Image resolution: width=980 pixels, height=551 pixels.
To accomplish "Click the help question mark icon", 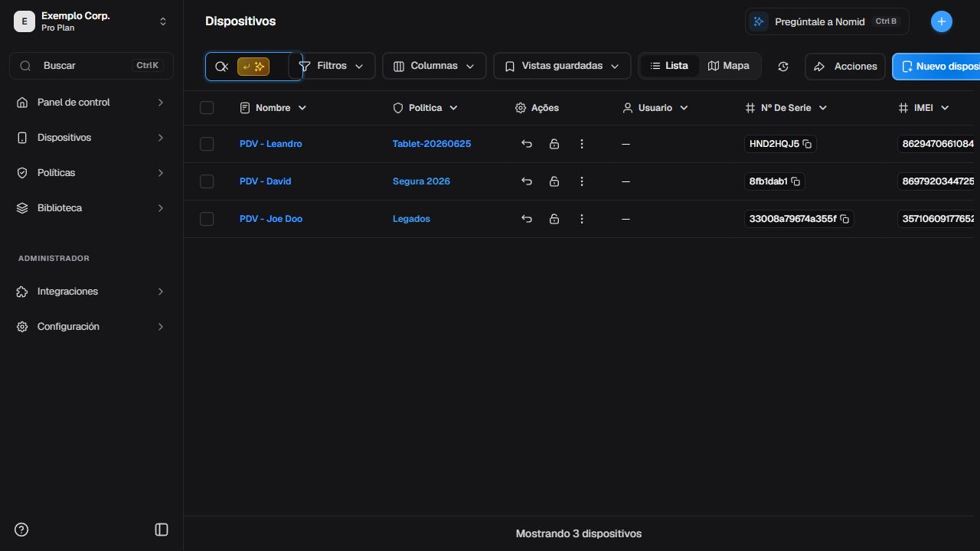I will point(21,530).
